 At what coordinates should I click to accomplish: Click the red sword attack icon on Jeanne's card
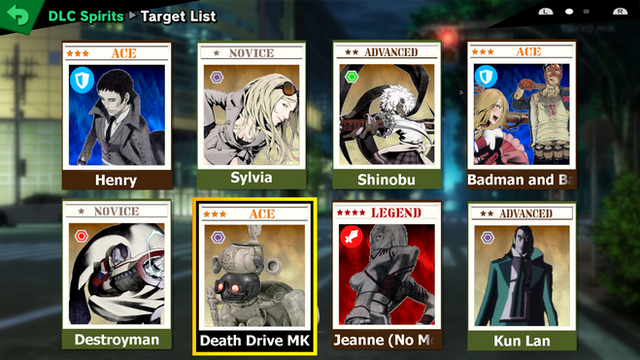(x=351, y=237)
